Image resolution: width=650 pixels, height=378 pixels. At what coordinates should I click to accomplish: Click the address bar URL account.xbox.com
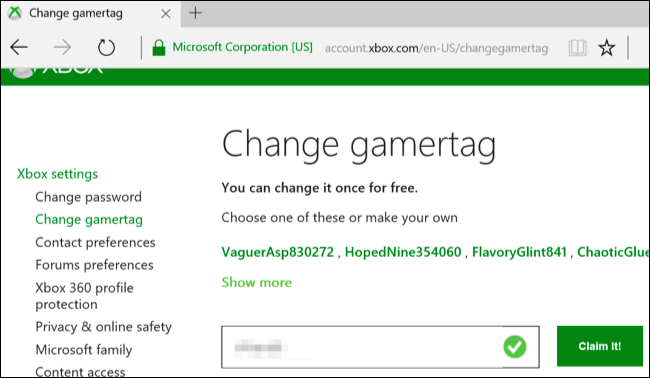[x=437, y=48]
